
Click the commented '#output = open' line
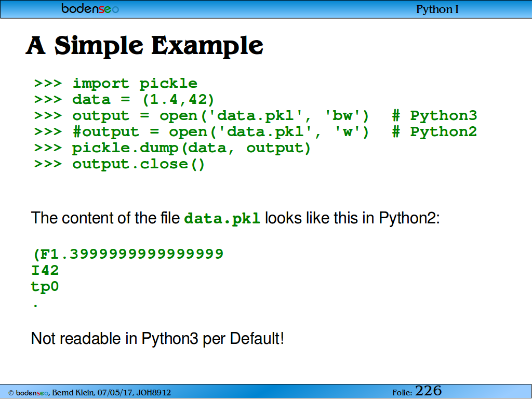tap(202, 132)
